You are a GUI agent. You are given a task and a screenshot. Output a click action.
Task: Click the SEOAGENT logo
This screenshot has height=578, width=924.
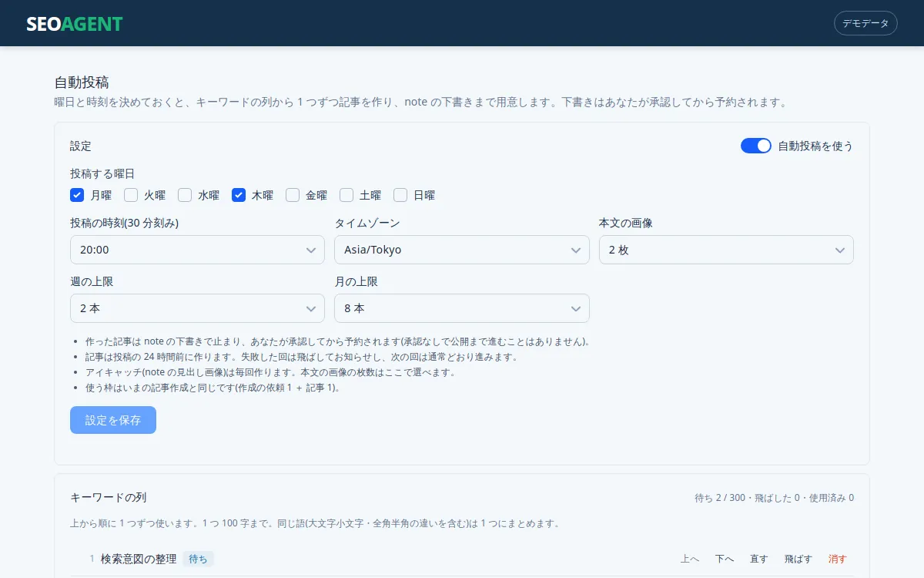(75, 23)
